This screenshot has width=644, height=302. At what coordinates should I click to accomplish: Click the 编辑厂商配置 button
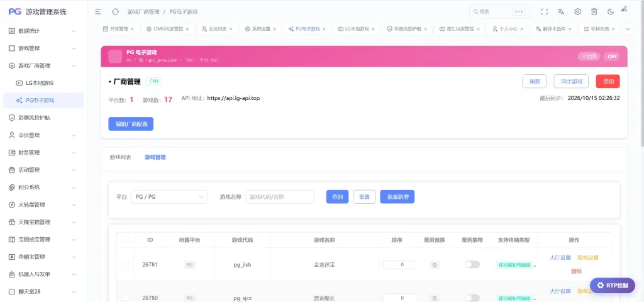[x=131, y=124]
